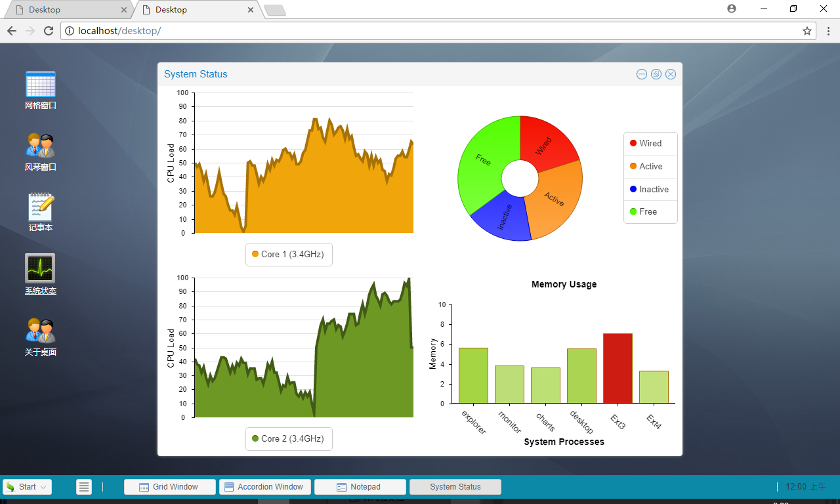Open the 记事本 notepad desktop icon
Image resolution: width=840 pixels, height=504 pixels.
(41, 212)
